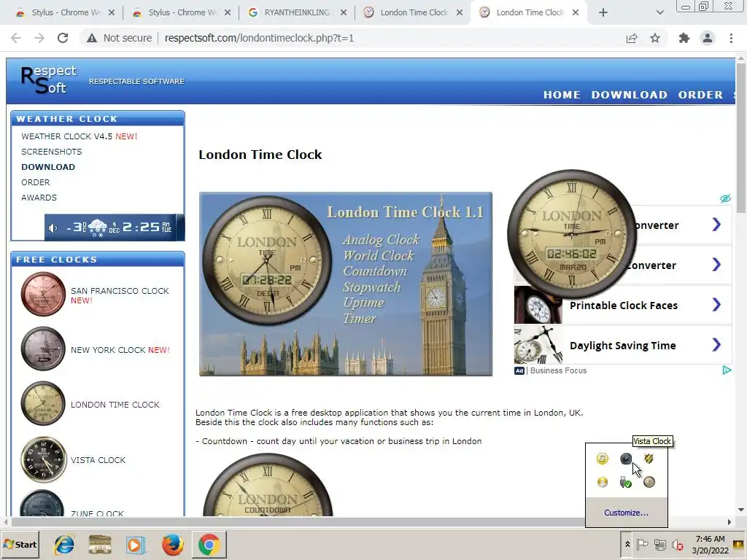The image size is (747, 560).
Task: Switch to RYANTHEINKLING Google tab
Action: tap(297, 12)
